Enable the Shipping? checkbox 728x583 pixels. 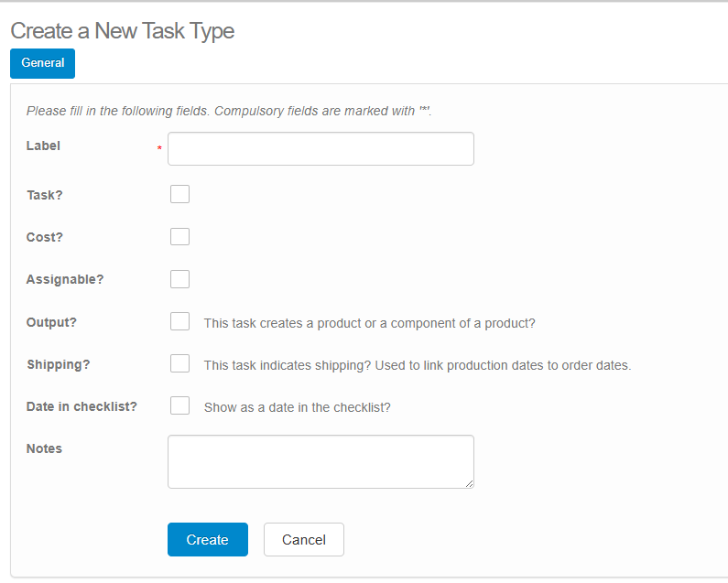click(179, 364)
